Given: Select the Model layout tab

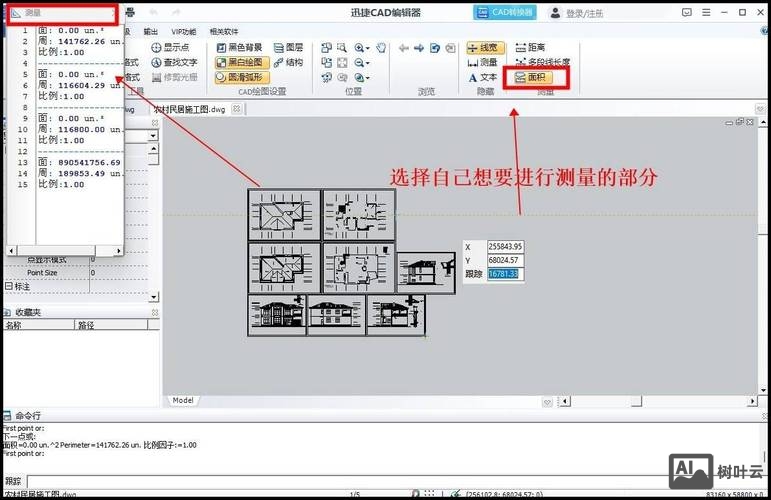Looking at the screenshot, I should click(182, 401).
